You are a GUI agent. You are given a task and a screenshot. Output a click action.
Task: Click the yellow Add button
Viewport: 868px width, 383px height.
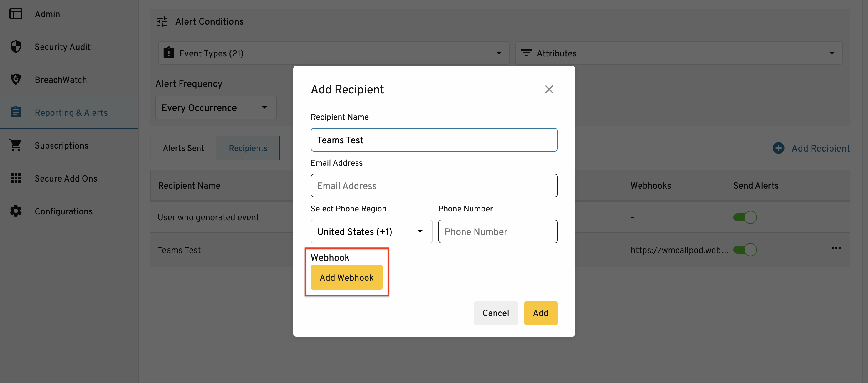(x=540, y=313)
